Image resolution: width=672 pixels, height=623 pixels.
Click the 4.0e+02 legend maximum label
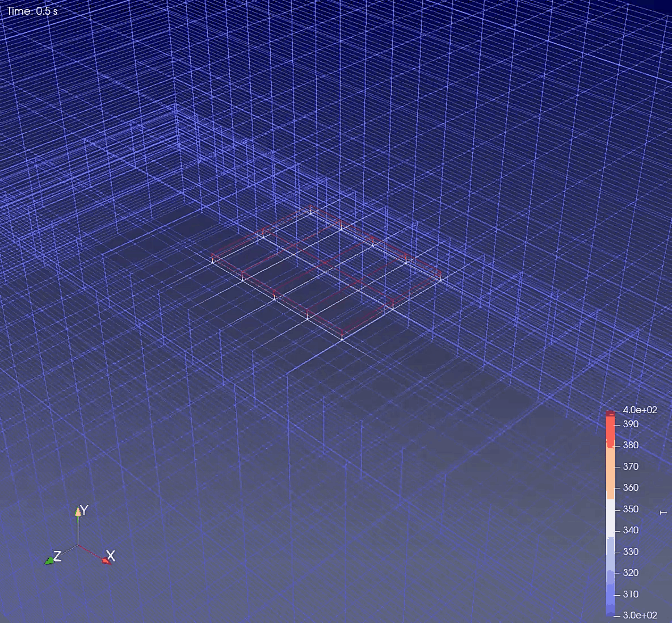click(640, 410)
